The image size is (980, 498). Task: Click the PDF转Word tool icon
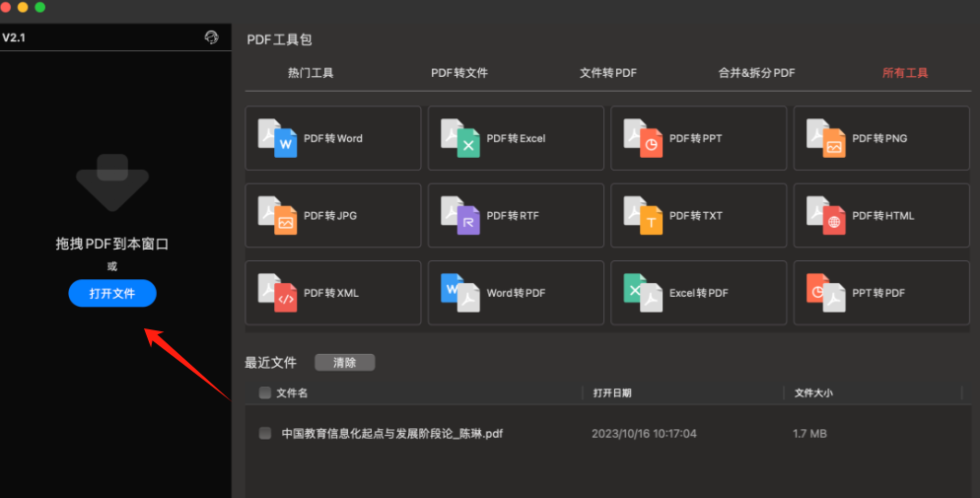[277, 138]
